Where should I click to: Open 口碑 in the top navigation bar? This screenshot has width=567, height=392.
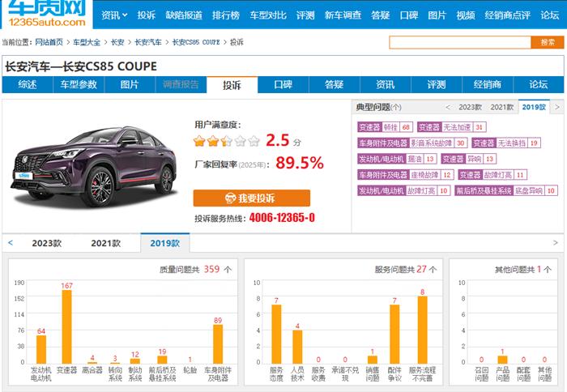pos(409,15)
